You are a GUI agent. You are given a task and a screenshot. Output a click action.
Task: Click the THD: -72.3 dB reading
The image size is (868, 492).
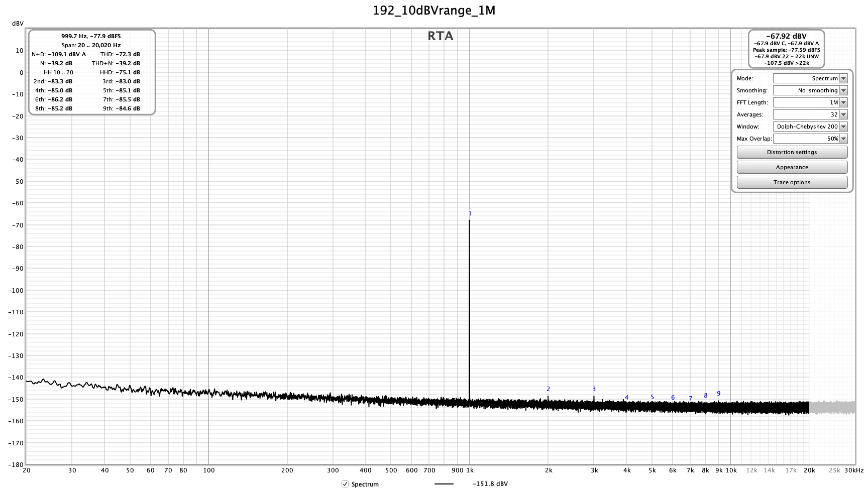(120, 54)
